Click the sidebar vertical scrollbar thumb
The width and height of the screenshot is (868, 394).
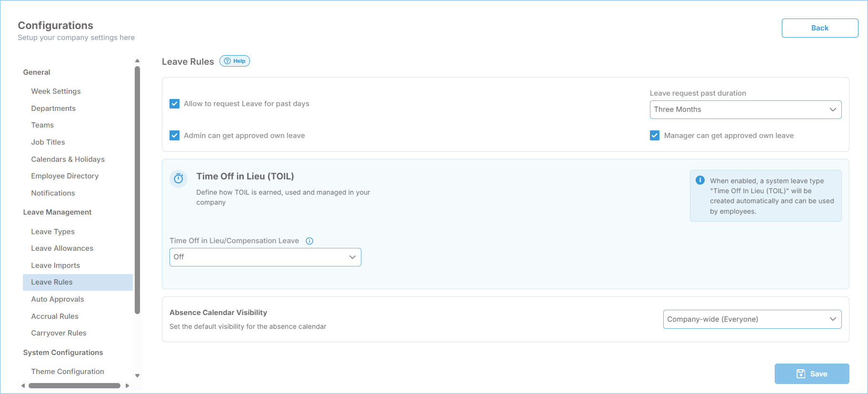tap(137, 190)
